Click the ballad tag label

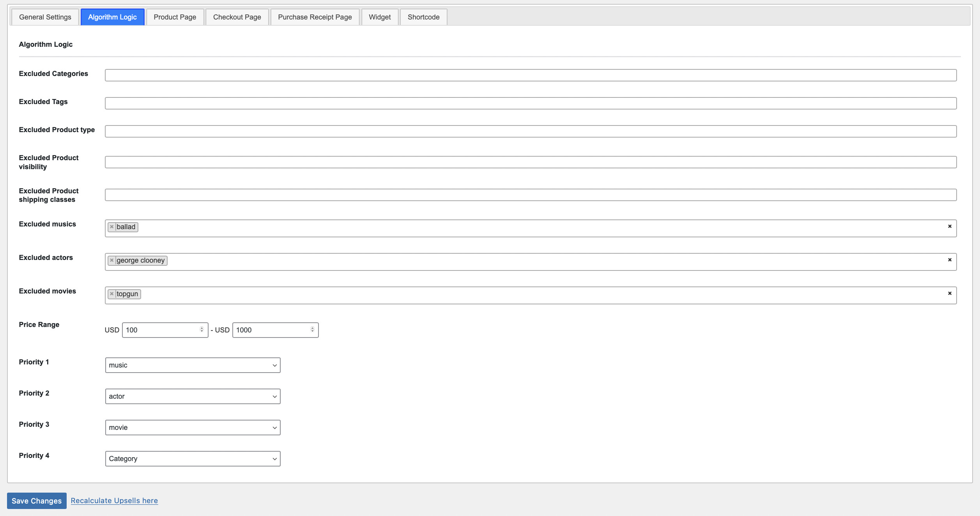click(126, 227)
